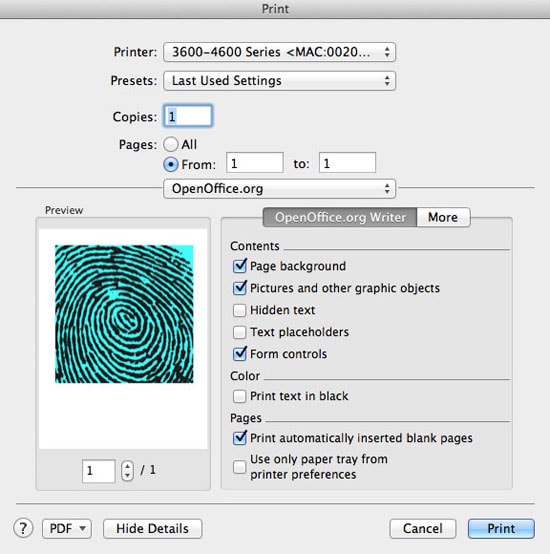Screen dimensions: 550x554
Task: Click the Copies input field
Action: tap(188, 116)
